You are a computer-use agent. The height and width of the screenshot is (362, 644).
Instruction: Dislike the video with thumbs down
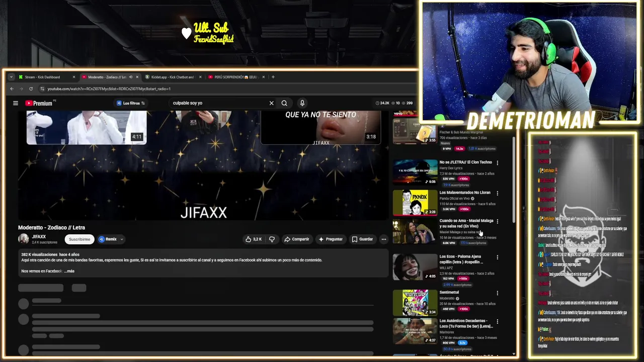coord(272,239)
